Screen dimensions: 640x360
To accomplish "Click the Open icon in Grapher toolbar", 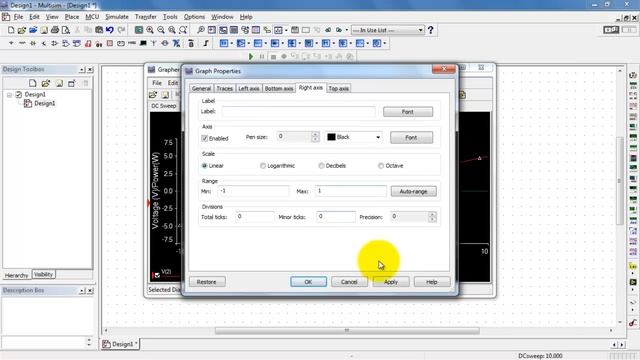I will tap(153, 95).
